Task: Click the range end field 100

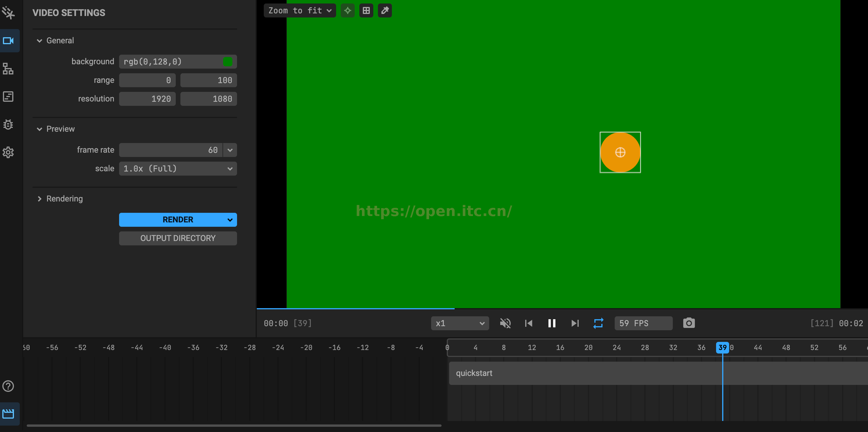Action: point(209,80)
